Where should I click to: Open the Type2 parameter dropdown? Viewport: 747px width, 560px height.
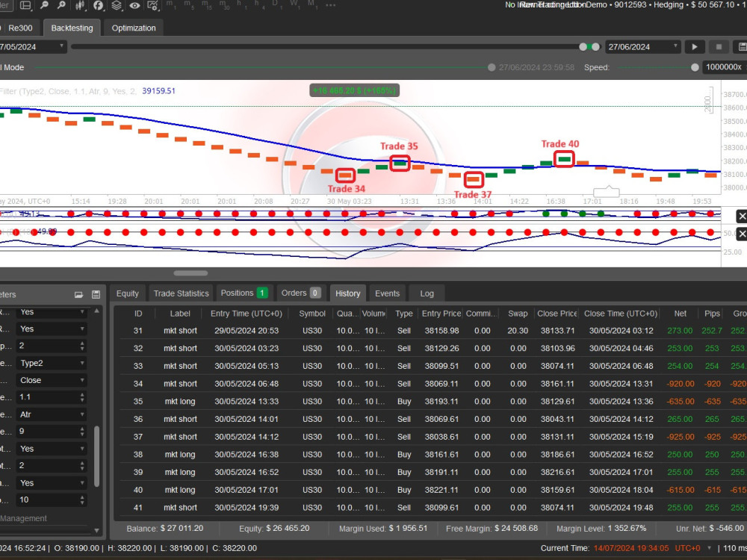[52, 364]
